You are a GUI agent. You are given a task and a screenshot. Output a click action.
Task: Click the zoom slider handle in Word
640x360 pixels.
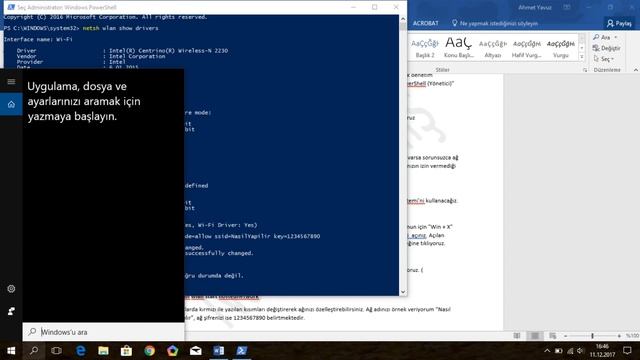tap(592, 336)
